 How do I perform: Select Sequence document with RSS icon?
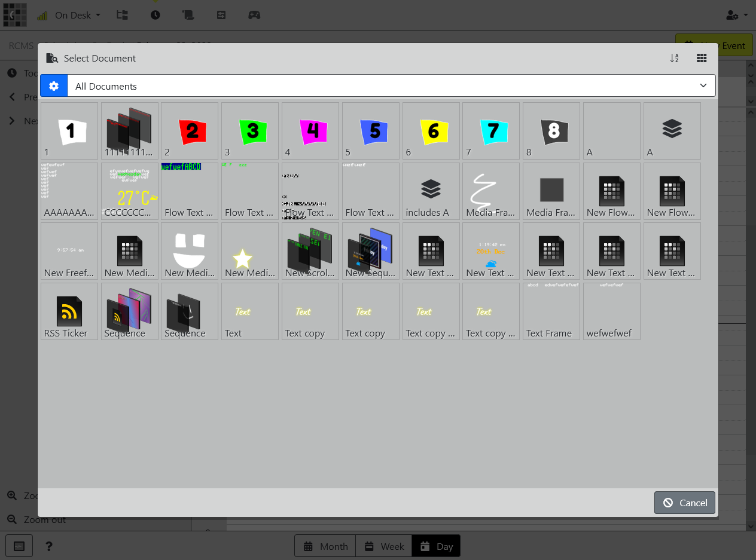tap(130, 311)
